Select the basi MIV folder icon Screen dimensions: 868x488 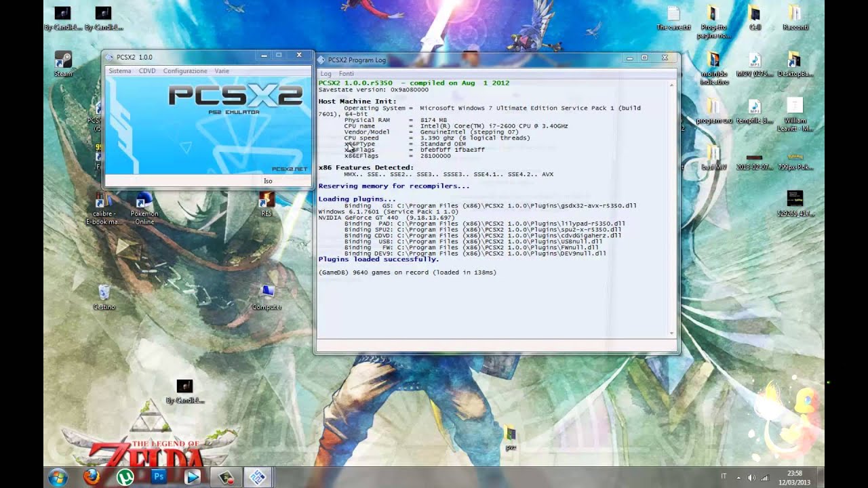coord(713,158)
